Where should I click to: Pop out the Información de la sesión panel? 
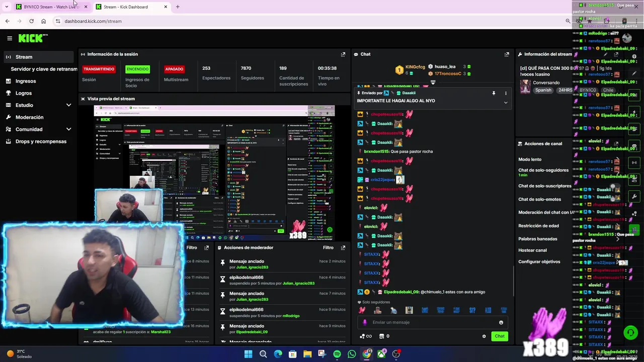coord(343,54)
